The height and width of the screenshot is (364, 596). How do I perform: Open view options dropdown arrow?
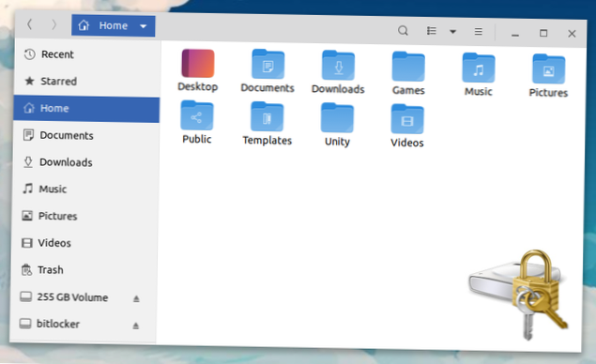coord(452,32)
